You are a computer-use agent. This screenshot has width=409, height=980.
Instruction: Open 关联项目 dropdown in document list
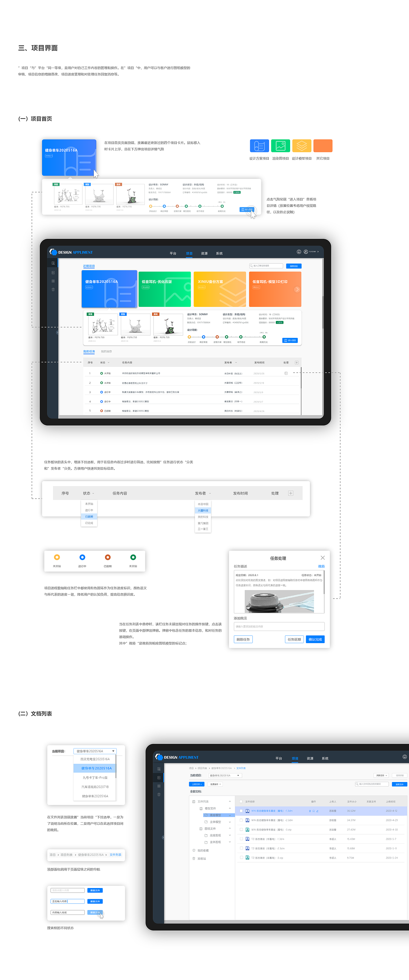click(381, 775)
